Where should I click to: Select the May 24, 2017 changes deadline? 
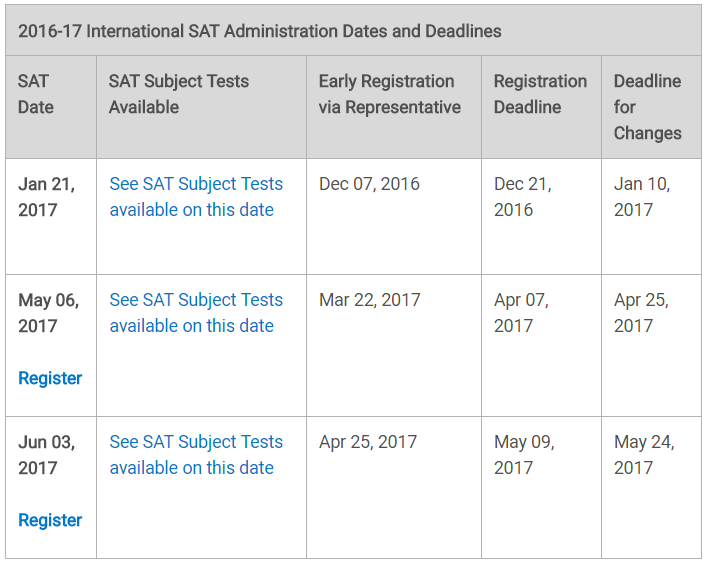[x=644, y=455]
